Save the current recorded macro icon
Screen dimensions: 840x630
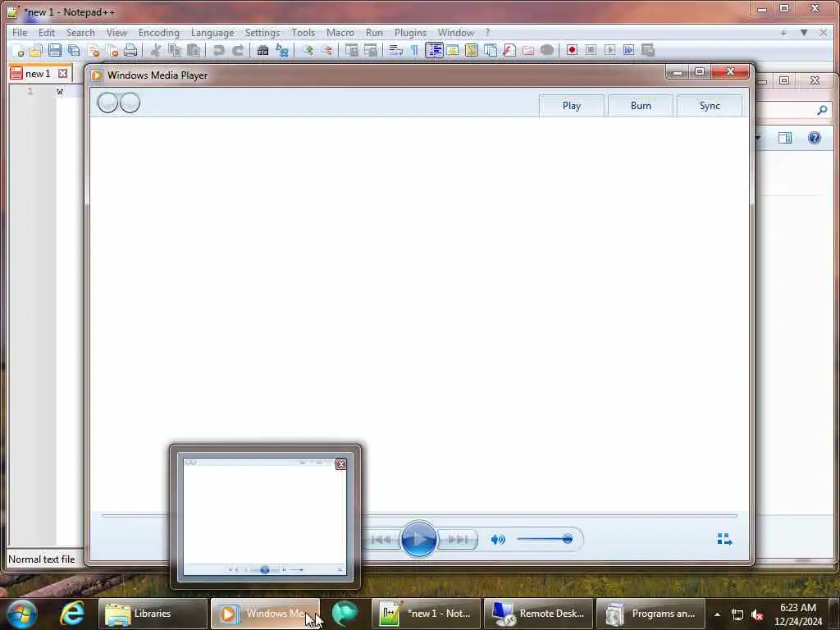click(648, 50)
